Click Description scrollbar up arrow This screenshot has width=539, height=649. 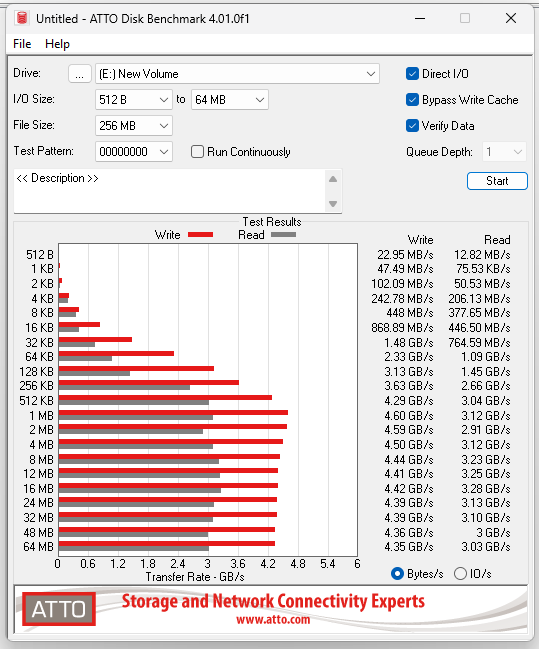pyautogui.click(x=333, y=179)
